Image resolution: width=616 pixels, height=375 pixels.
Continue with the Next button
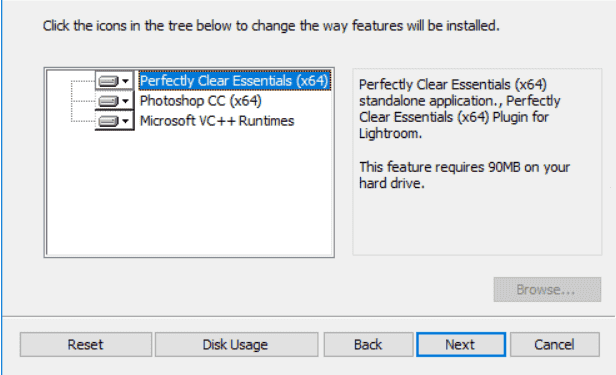click(461, 345)
